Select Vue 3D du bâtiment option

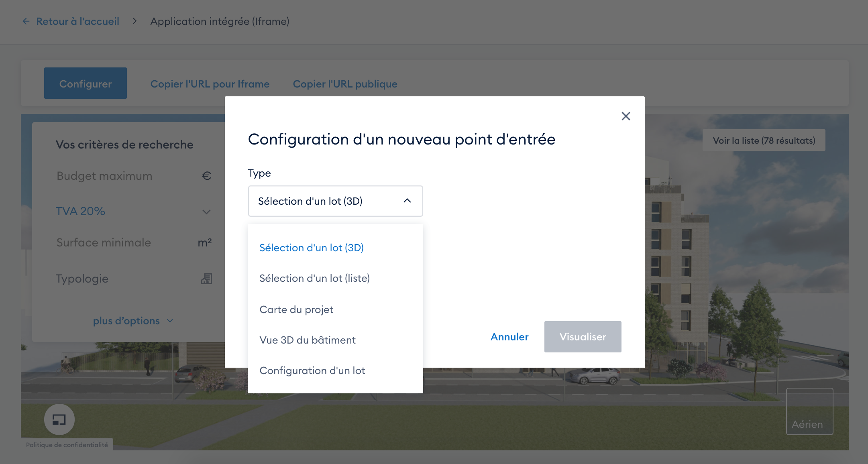tap(307, 340)
